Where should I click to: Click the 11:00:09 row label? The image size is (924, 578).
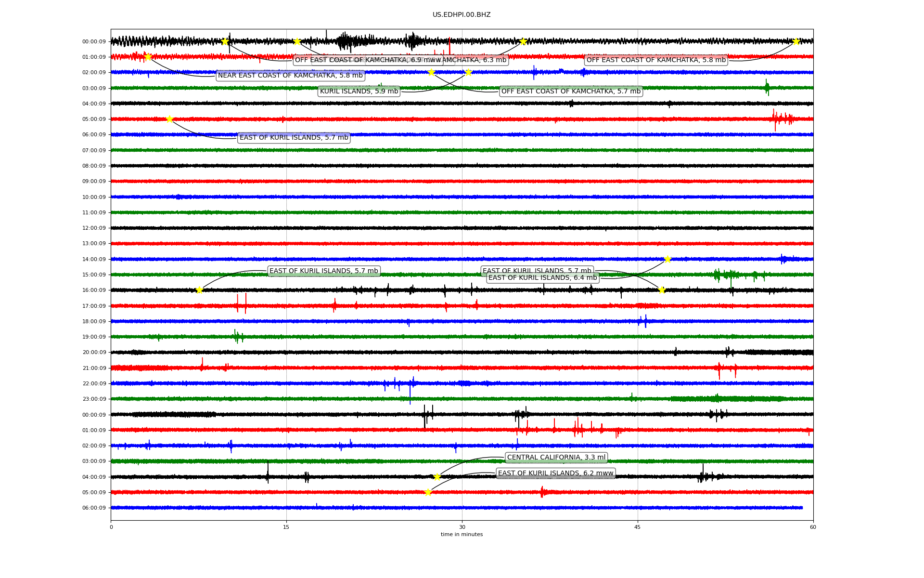(94, 212)
